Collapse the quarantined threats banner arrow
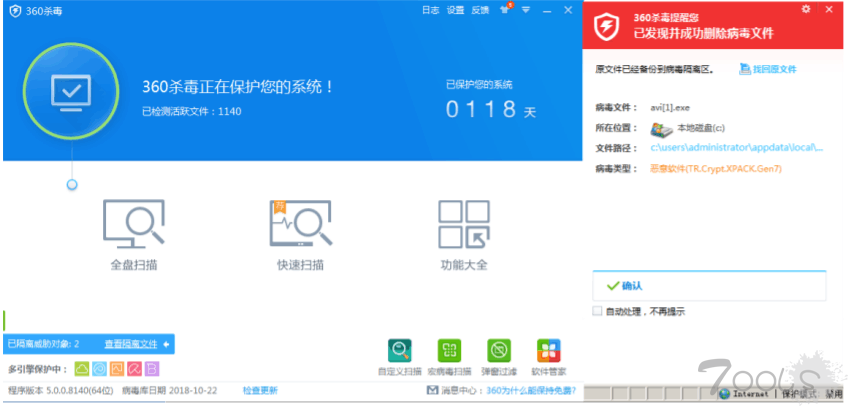 point(166,344)
